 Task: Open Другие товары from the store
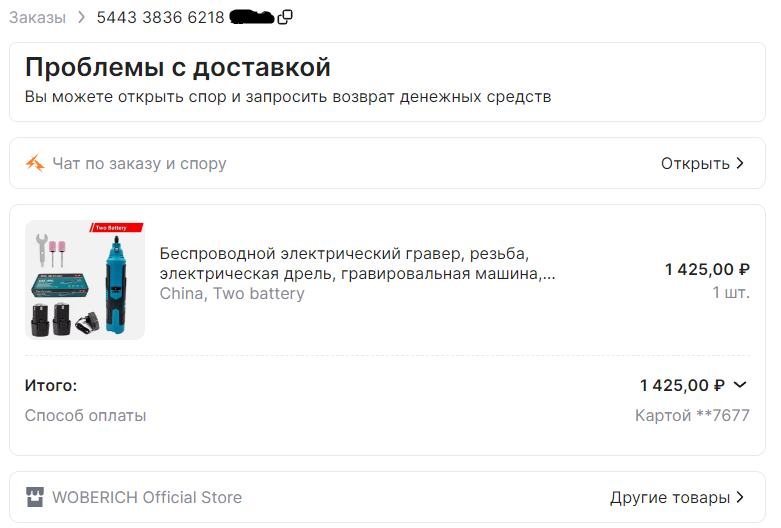click(x=670, y=497)
